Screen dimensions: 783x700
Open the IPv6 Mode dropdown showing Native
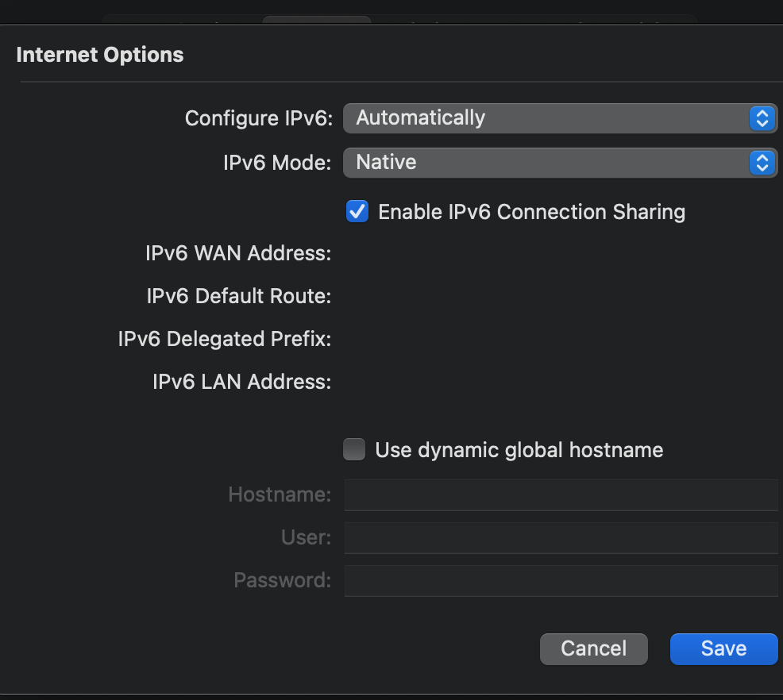pos(561,163)
